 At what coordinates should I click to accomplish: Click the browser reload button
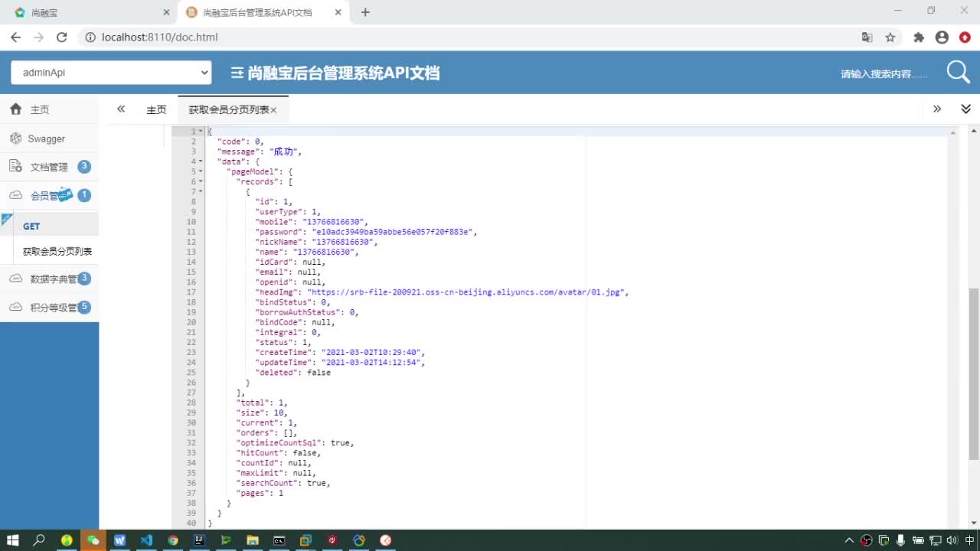62,37
